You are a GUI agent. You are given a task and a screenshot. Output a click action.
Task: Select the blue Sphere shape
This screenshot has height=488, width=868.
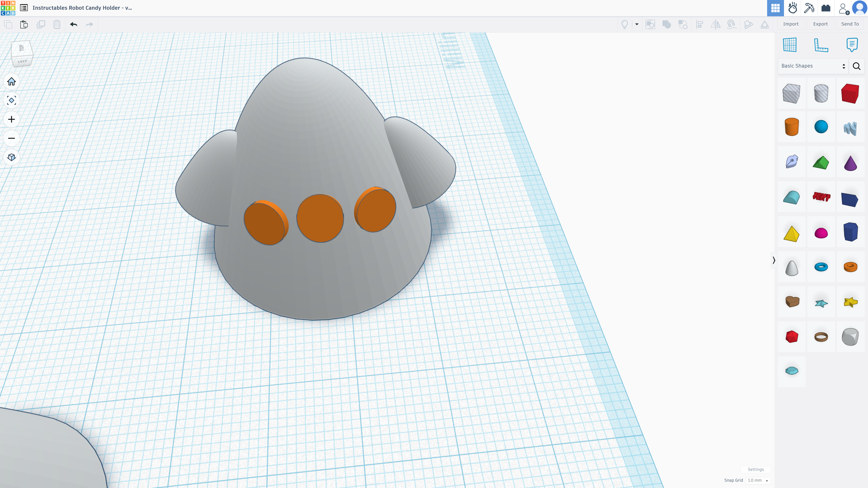pyautogui.click(x=821, y=127)
